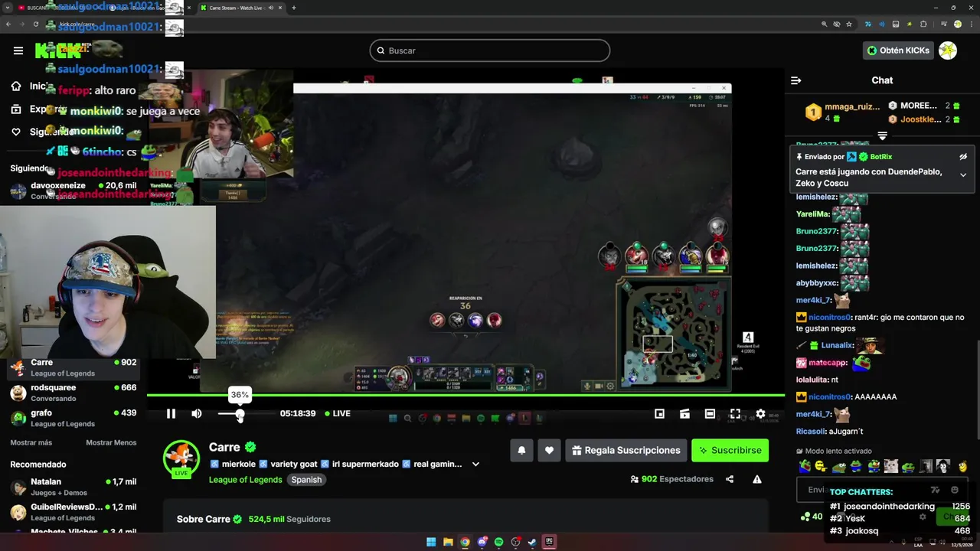Open Spotify from taskbar

tap(498, 543)
